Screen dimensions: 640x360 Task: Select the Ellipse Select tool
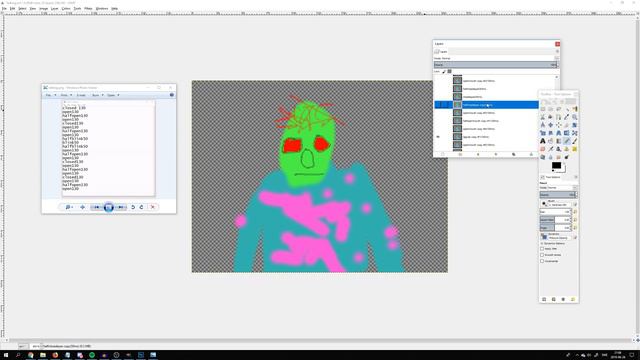(551, 109)
